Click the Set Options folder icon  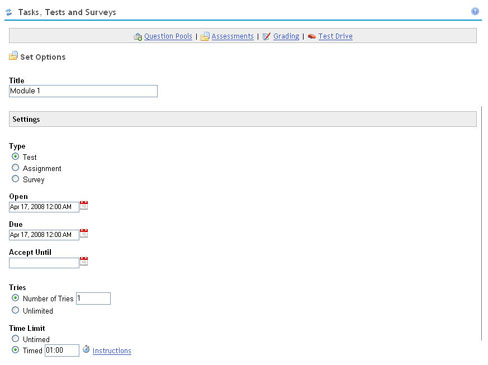click(13, 56)
